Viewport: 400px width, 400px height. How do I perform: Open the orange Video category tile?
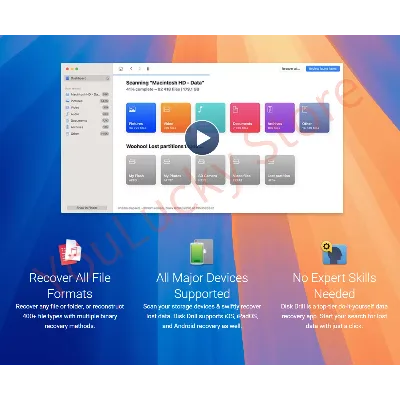click(176, 118)
